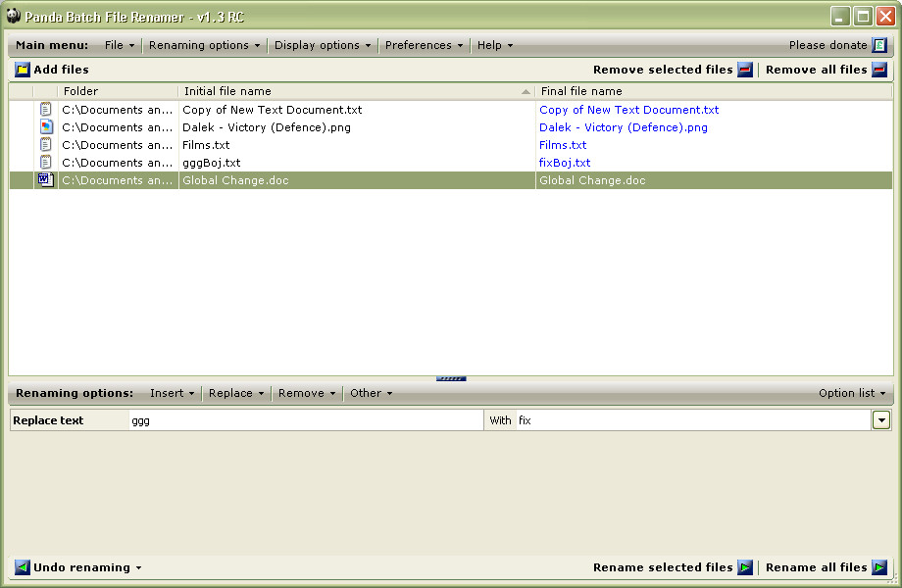Select initial name Copy of New Text Document.txt
The width and height of the screenshot is (902, 588).
coord(273,109)
